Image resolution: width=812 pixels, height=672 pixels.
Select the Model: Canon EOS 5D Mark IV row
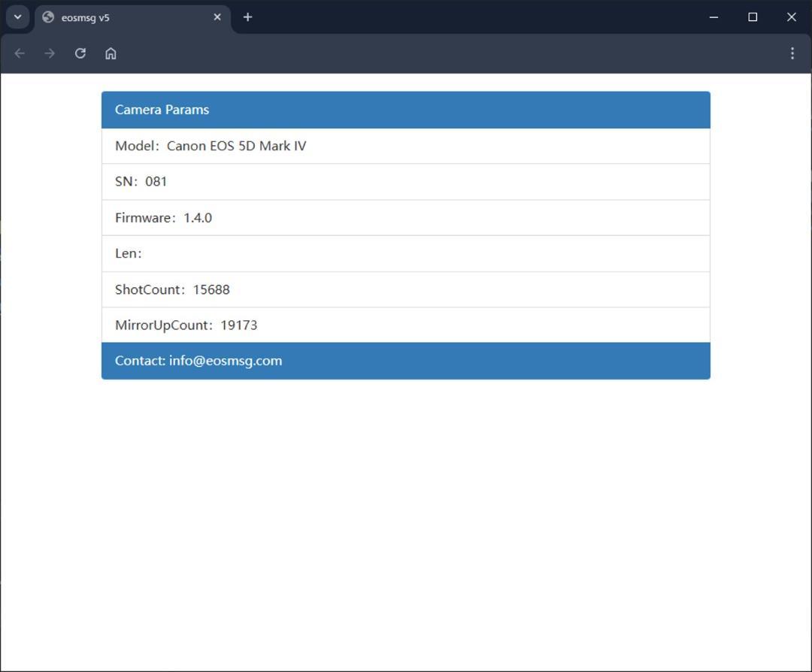pyautogui.click(x=406, y=146)
